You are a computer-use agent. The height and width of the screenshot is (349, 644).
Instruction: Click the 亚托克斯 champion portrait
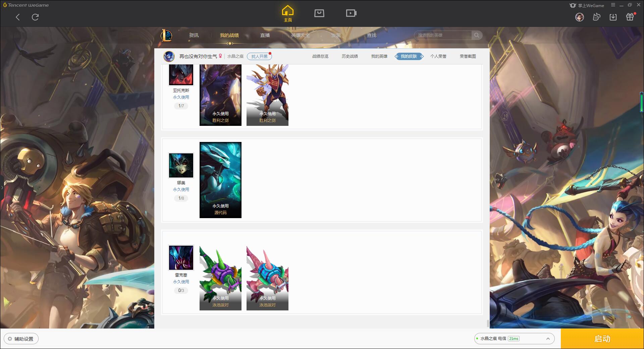tap(181, 74)
